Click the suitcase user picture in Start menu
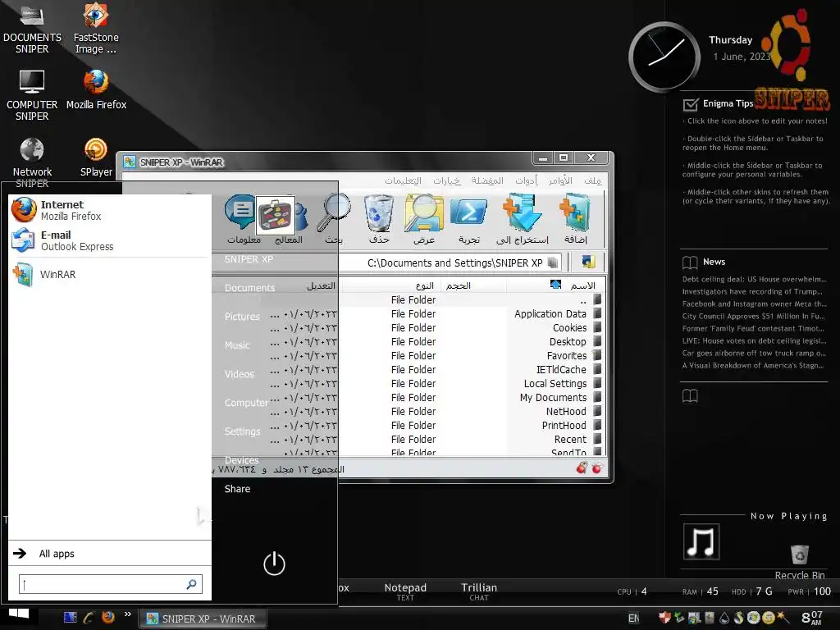Viewport: 840px width, 630px height. 276,216
